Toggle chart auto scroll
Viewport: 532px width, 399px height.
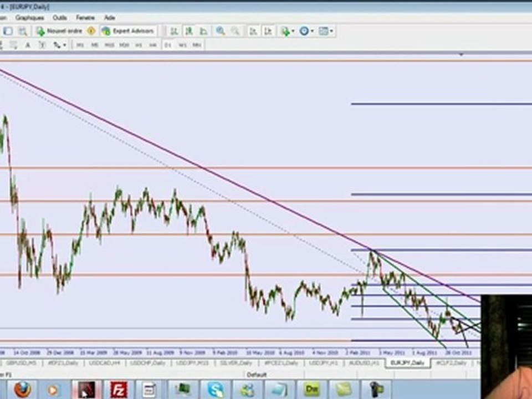[x=253, y=31]
